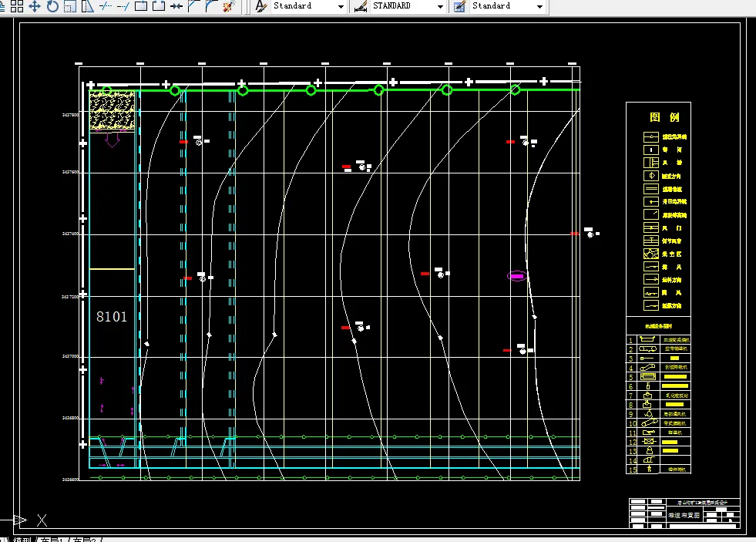Open the text style Standard dropdown
The image size is (756, 542).
[341, 6]
